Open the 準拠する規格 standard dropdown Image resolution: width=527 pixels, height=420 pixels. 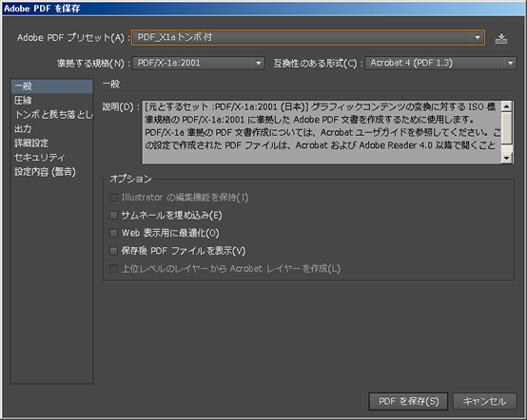point(199,63)
